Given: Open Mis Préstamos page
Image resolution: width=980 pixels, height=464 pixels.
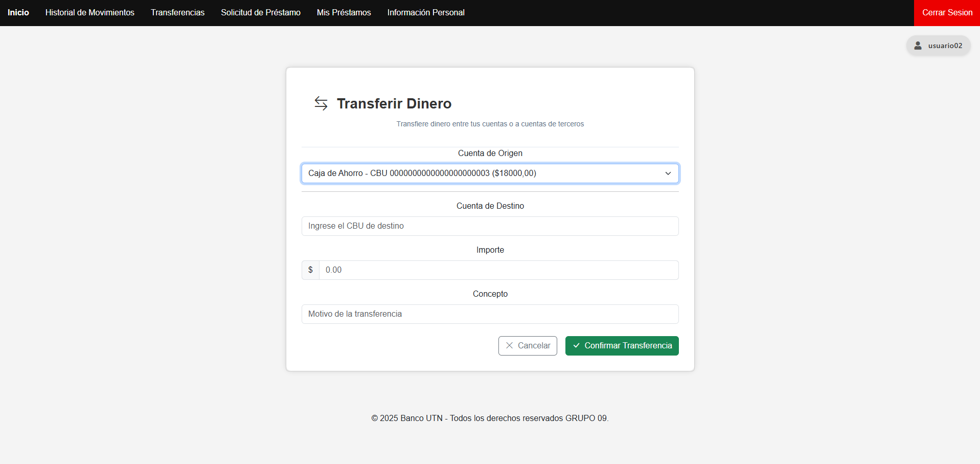Looking at the screenshot, I should tap(344, 12).
